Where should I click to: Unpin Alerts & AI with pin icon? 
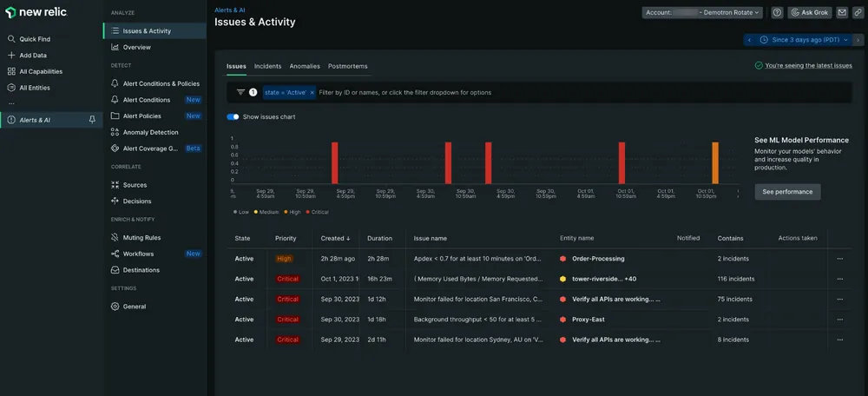tap(92, 120)
